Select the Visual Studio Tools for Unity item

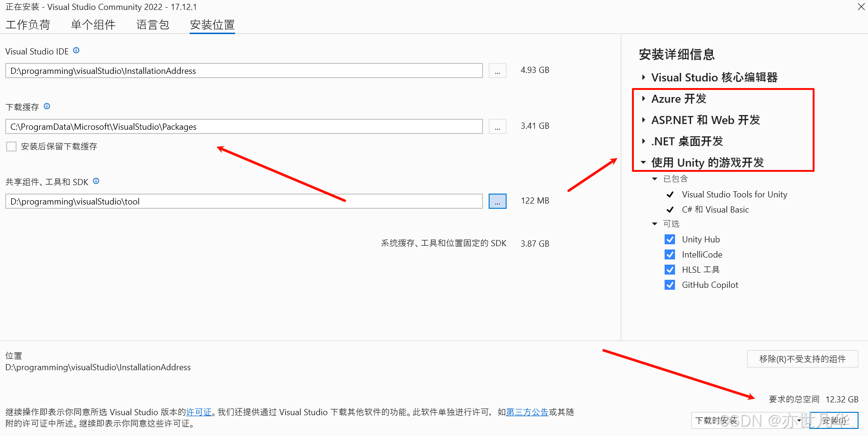[x=734, y=195]
